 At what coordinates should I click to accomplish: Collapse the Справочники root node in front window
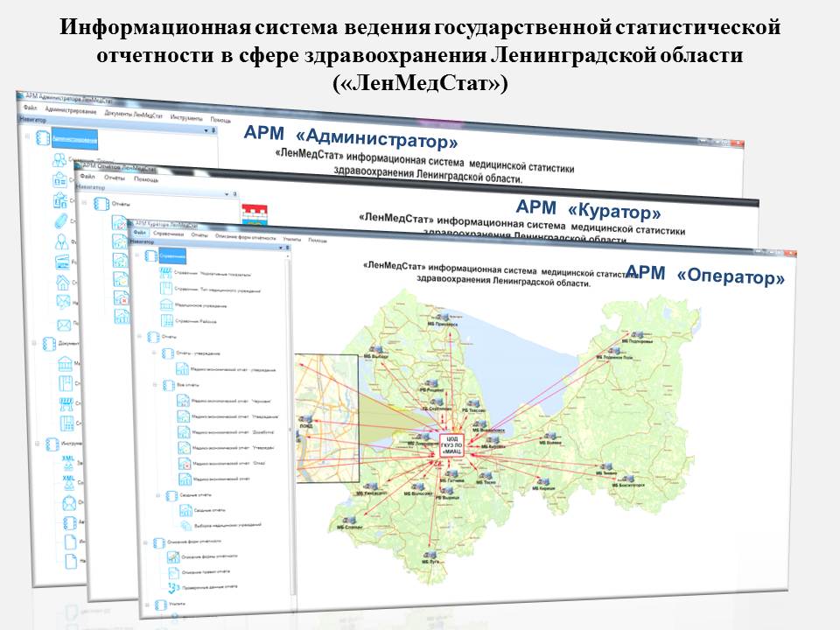pos(137,255)
